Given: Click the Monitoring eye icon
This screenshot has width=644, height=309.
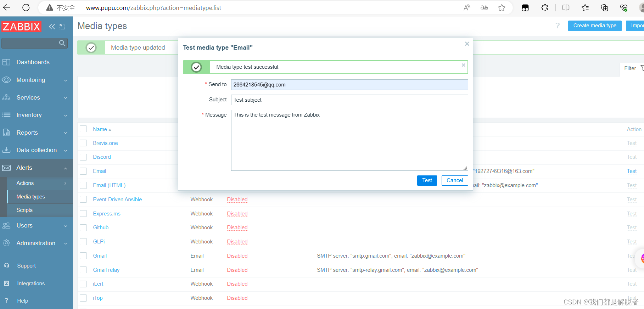Looking at the screenshot, I should pos(6,80).
